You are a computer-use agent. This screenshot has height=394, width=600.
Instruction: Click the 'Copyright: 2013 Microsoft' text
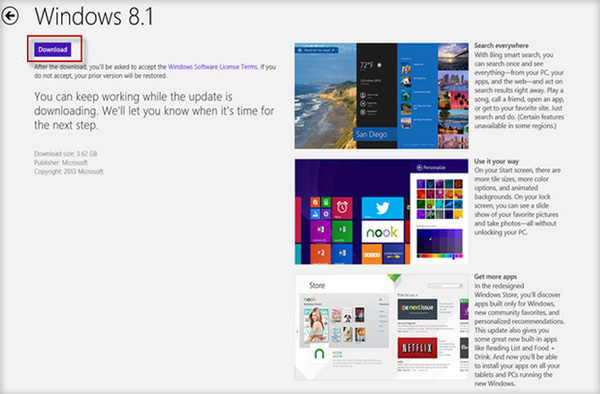point(68,171)
